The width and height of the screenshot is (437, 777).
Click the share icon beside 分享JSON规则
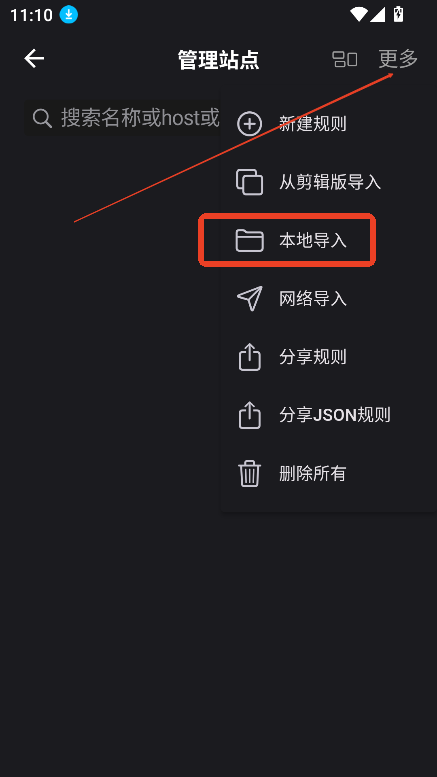249,415
